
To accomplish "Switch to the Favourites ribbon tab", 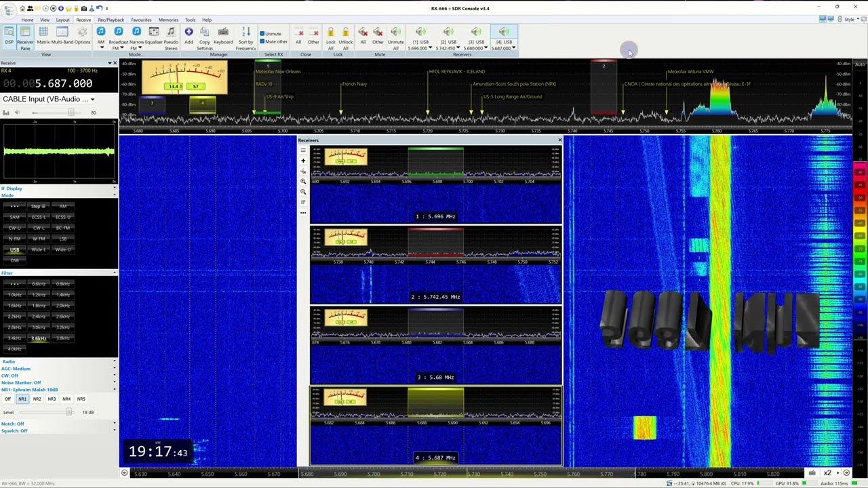I will tap(141, 20).
